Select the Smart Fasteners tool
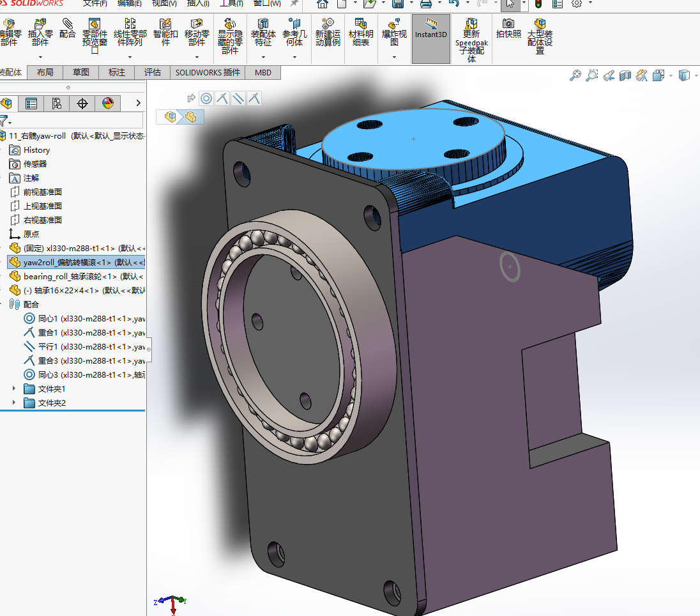 pos(165,32)
